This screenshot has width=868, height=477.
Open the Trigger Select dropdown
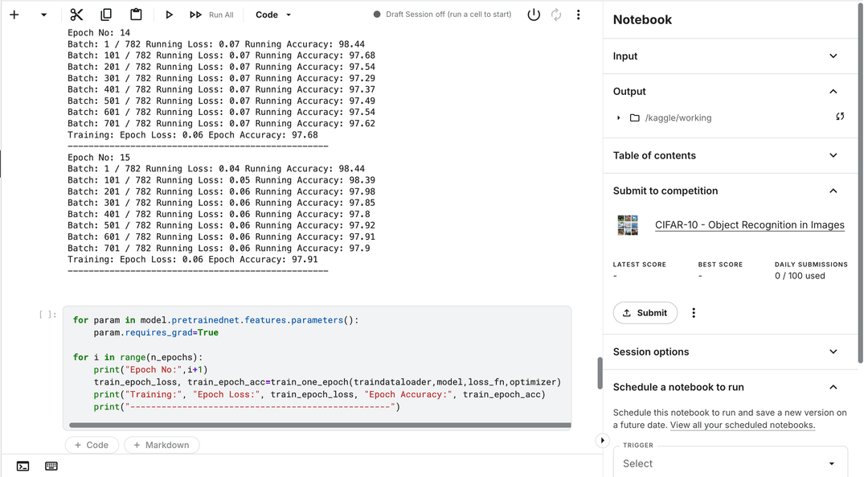click(x=730, y=463)
